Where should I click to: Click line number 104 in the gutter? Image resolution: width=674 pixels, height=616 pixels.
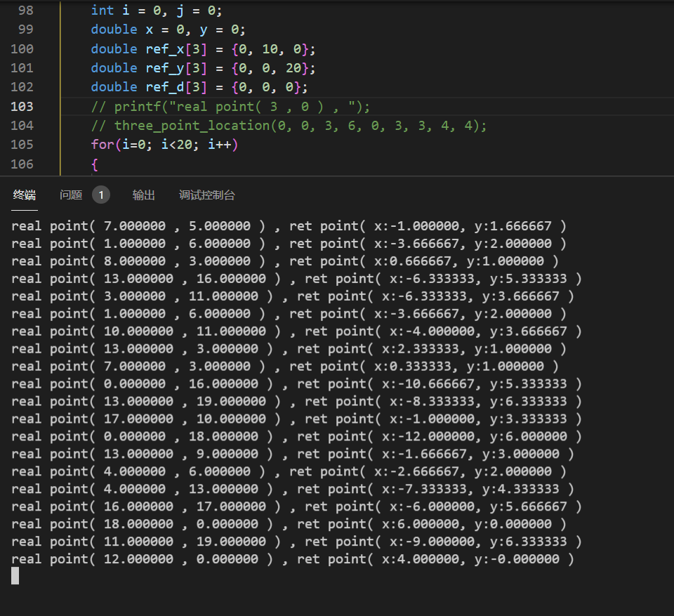coord(22,126)
